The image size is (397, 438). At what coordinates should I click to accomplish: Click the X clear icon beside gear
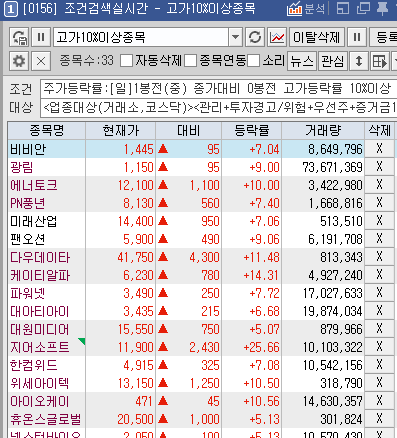click(41, 61)
